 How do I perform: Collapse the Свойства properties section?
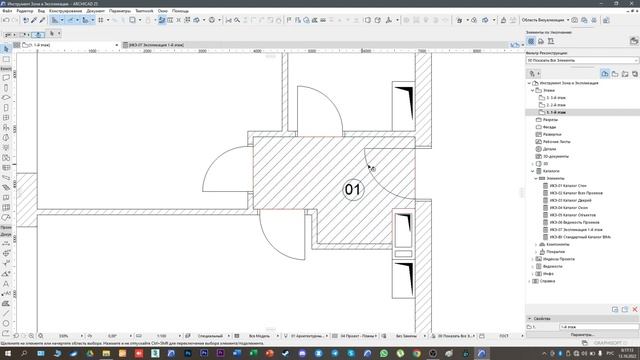(x=530, y=318)
